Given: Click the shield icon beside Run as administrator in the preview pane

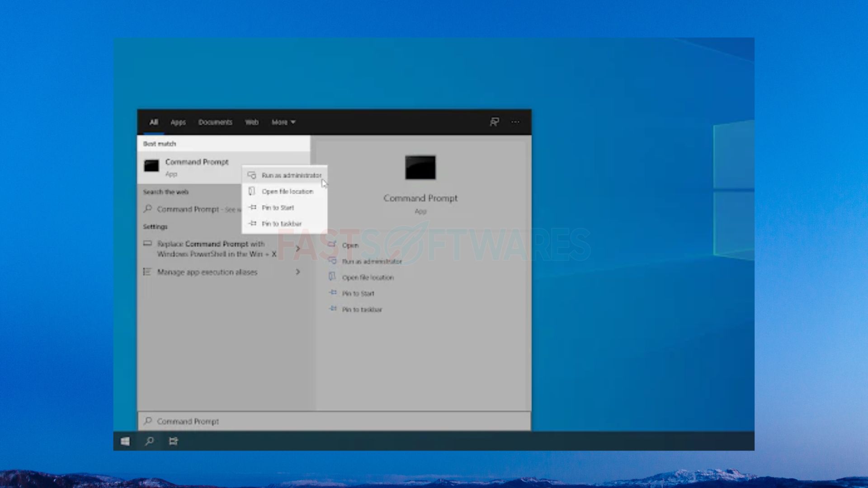Looking at the screenshot, I should (x=332, y=261).
